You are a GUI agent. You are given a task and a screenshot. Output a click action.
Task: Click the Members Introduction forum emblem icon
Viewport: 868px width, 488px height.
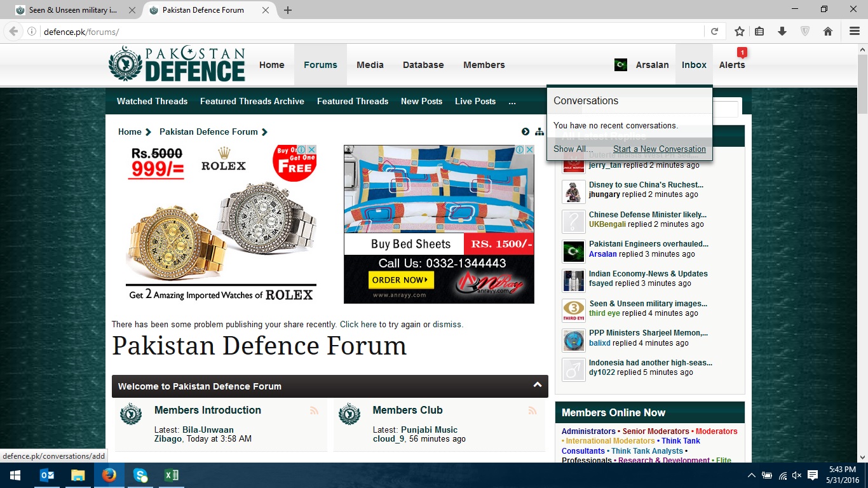tap(131, 414)
